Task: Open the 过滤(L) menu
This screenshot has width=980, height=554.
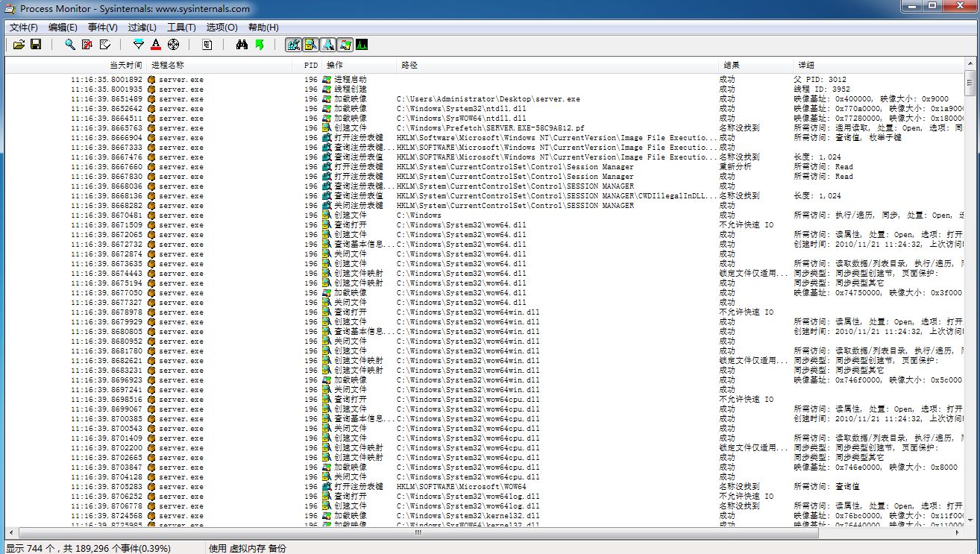Action: coord(142,28)
